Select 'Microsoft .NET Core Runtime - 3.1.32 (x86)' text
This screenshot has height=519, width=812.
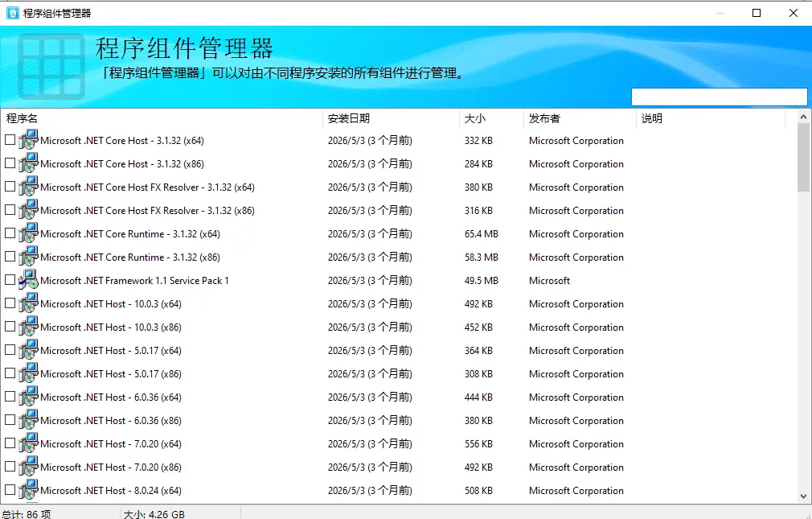point(130,257)
